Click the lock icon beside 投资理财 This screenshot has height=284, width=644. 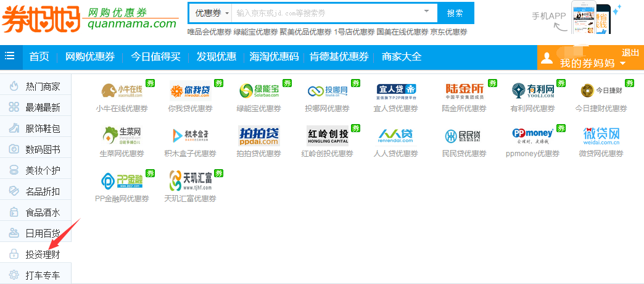click(14, 254)
